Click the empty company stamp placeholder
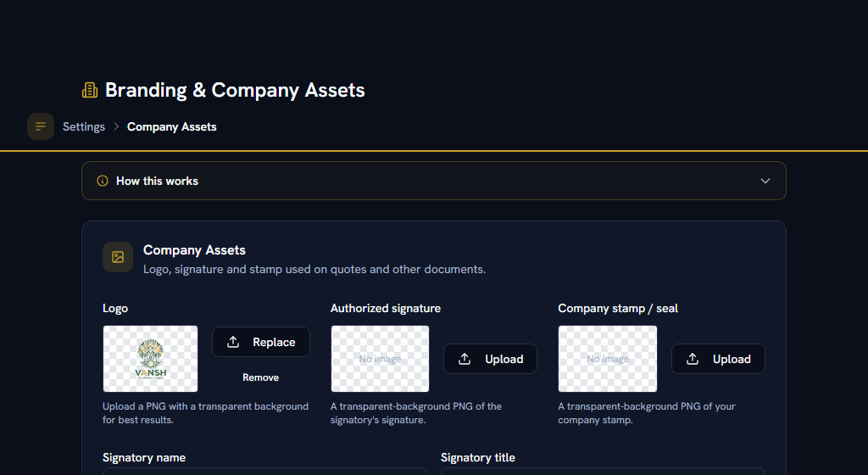 607,359
